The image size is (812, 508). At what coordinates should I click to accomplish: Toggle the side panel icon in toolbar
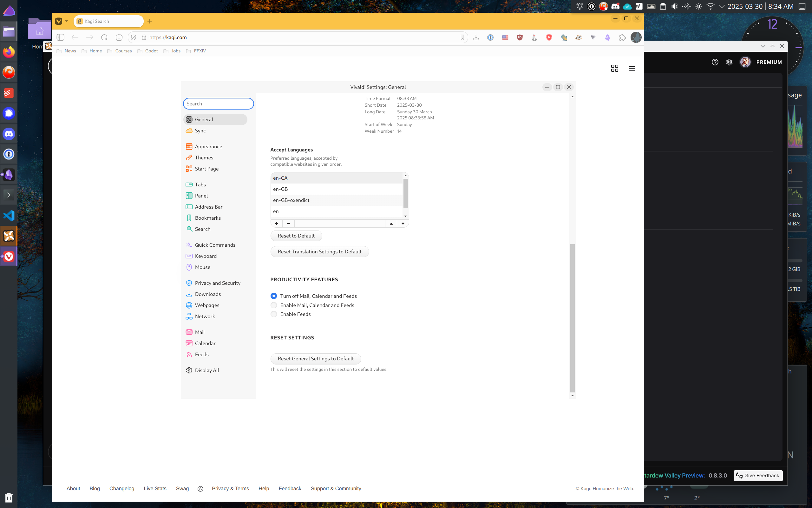point(60,37)
